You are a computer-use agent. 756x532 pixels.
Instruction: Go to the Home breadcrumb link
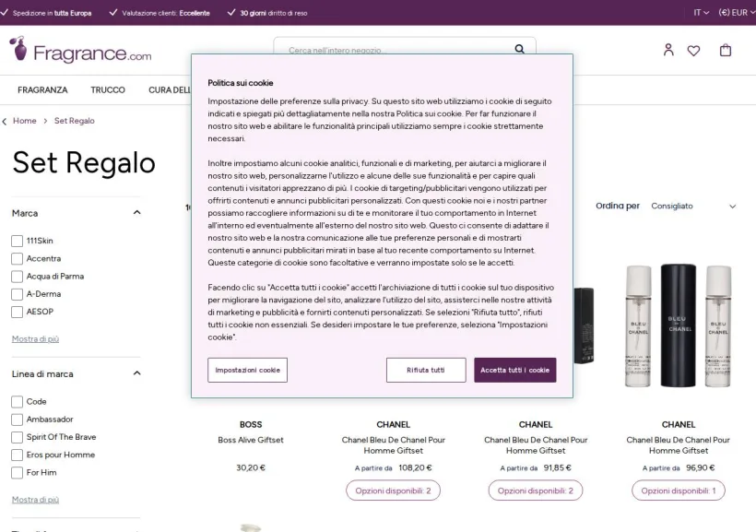coord(25,121)
